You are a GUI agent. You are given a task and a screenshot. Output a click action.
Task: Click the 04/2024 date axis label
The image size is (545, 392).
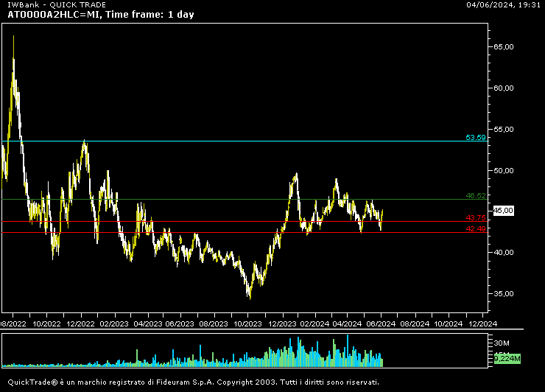pos(347,323)
